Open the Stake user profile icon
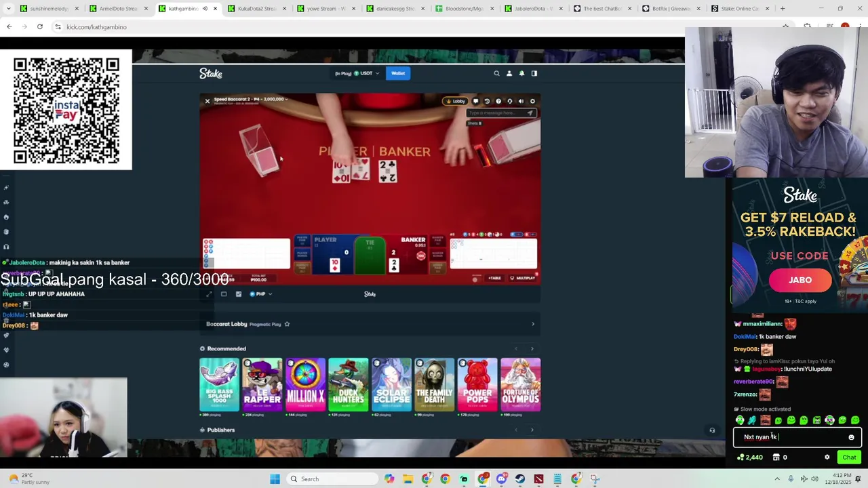The height and width of the screenshot is (488, 868). pos(509,73)
